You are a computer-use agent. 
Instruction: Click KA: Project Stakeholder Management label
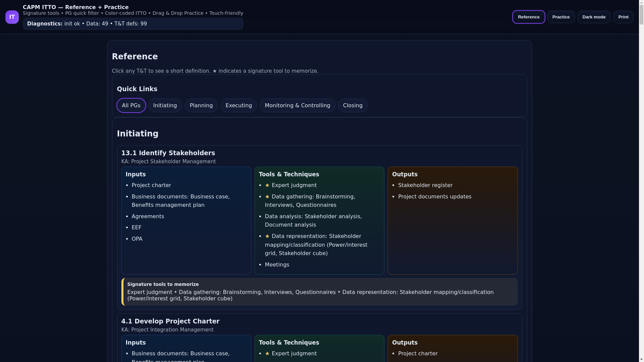pos(168,162)
